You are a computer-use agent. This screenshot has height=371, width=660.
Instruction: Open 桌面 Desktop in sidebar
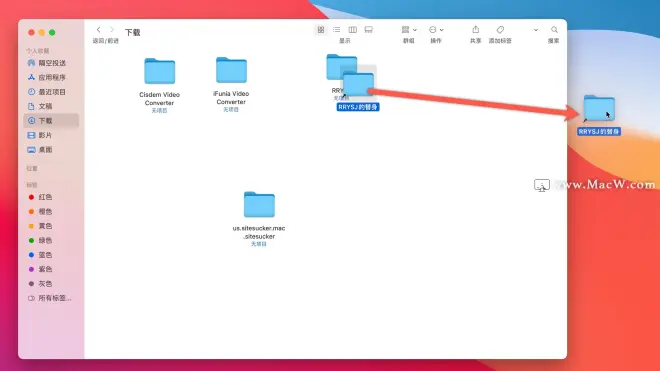[x=51, y=149]
